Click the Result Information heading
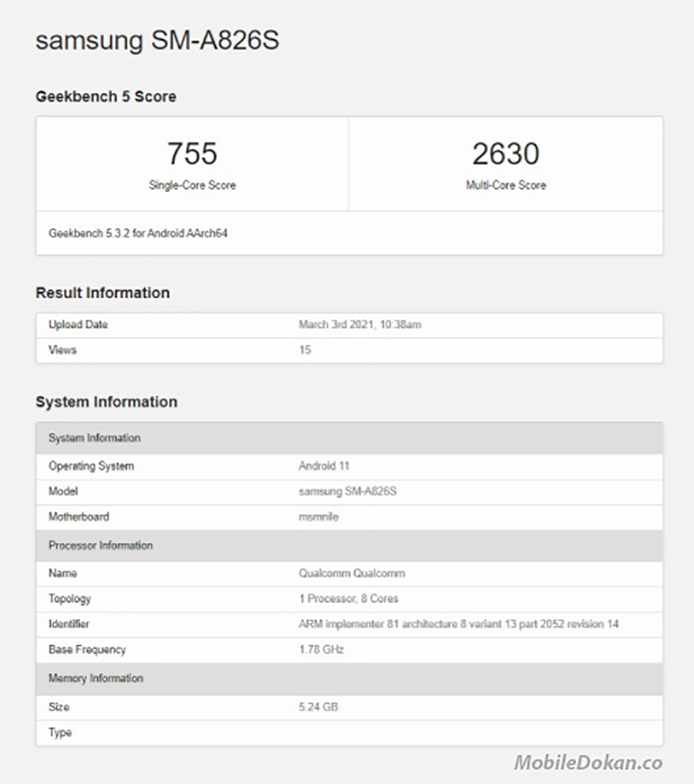 (x=102, y=293)
